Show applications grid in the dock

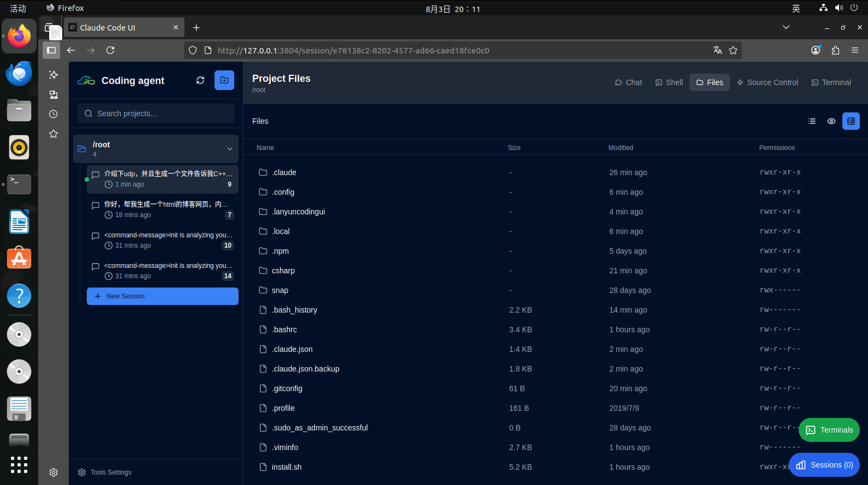19,465
